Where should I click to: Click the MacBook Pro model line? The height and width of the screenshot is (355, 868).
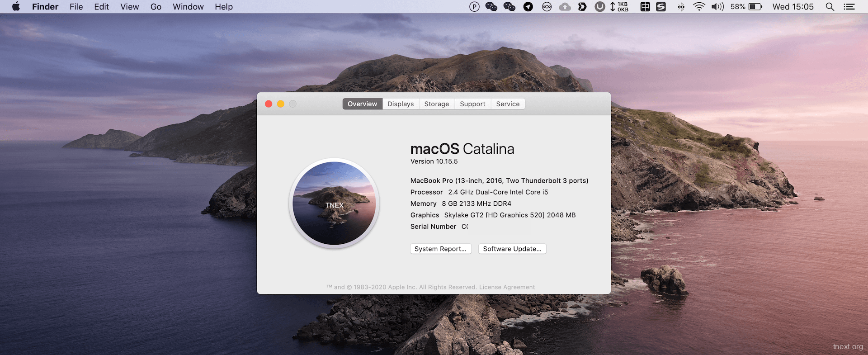click(500, 180)
